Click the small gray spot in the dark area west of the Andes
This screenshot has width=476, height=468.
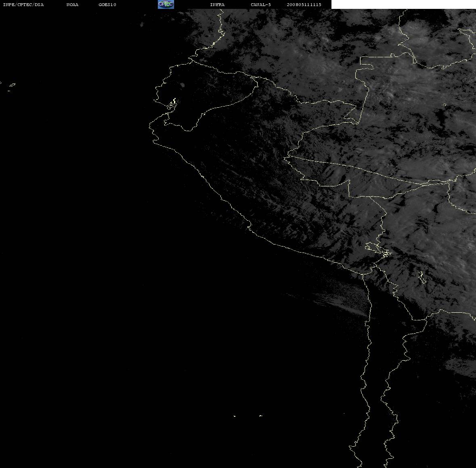[x=182, y=85]
